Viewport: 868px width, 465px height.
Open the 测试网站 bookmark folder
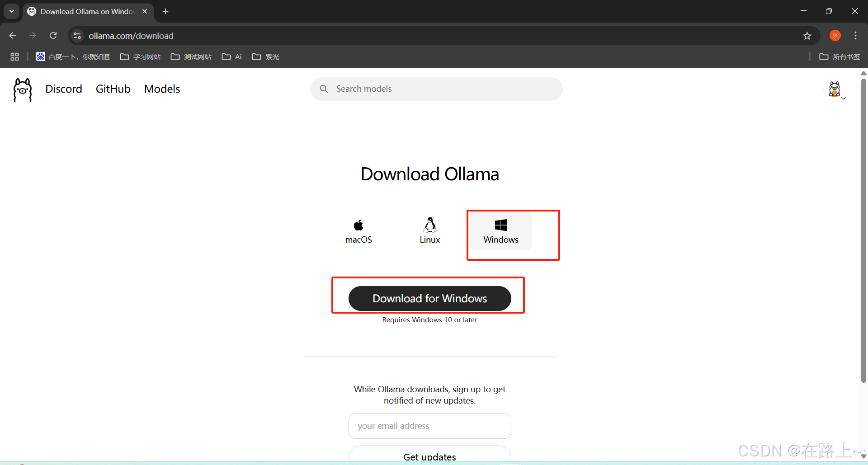[191, 56]
